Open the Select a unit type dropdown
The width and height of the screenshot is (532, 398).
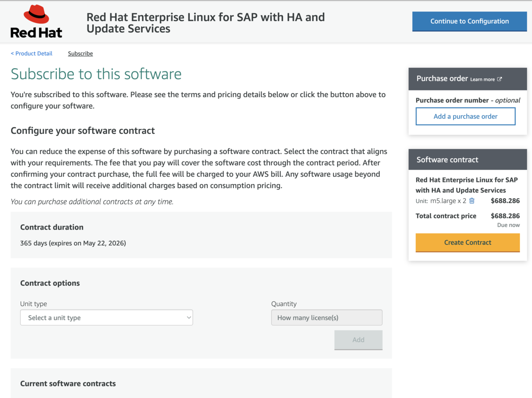point(106,318)
